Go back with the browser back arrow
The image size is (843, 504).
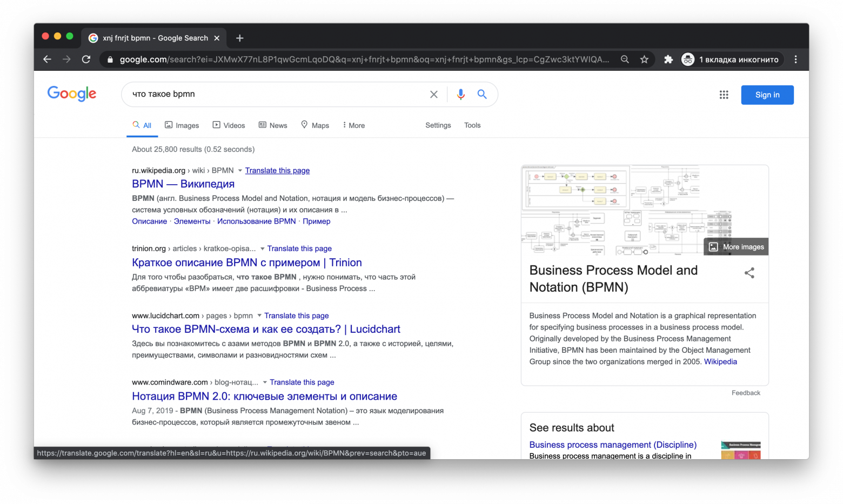coord(47,59)
